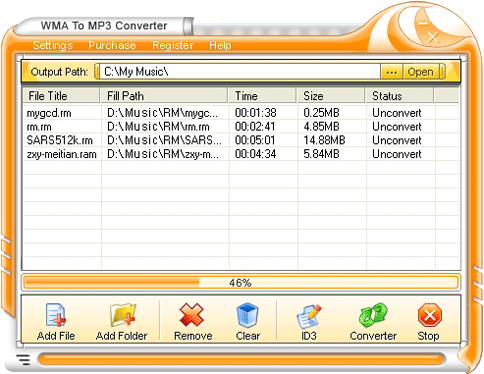Click the Output Path text field
This screenshot has height=374, width=484.
pyautogui.click(x=239, y=72)
